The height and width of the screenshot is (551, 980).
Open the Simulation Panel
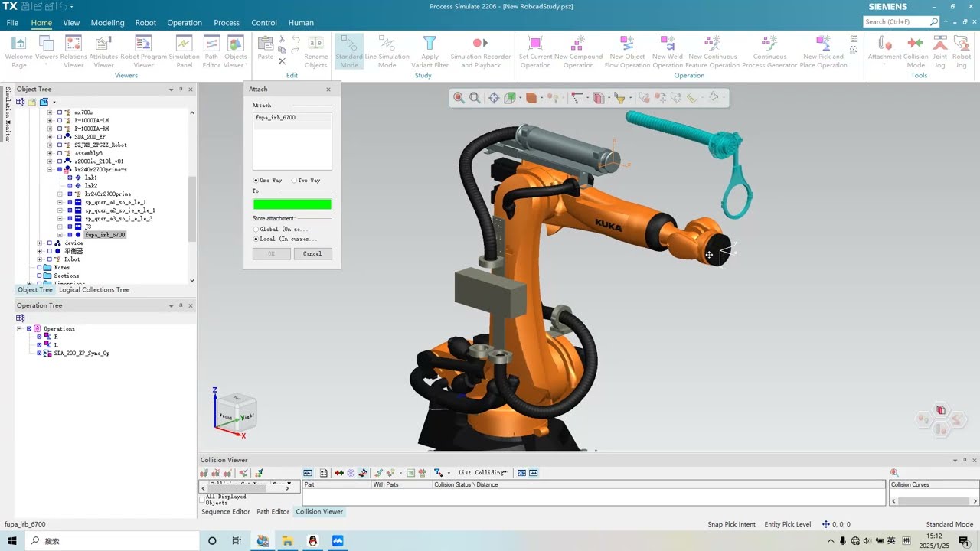(184, 51)
